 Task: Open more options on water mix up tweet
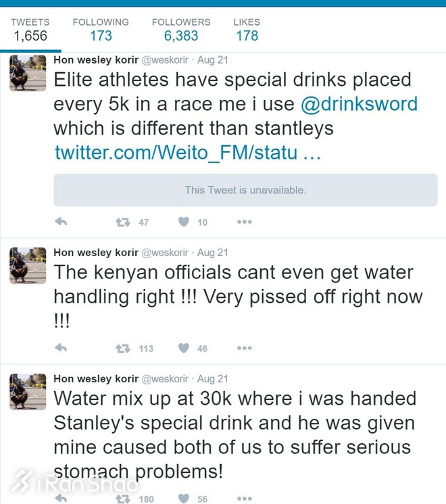244,499
